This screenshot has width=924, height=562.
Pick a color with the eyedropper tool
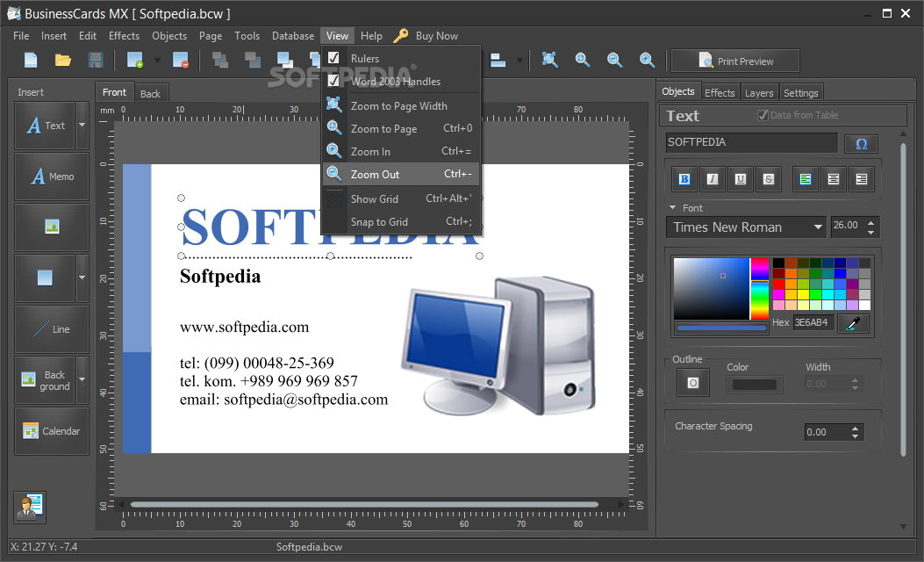pos(853,323)
